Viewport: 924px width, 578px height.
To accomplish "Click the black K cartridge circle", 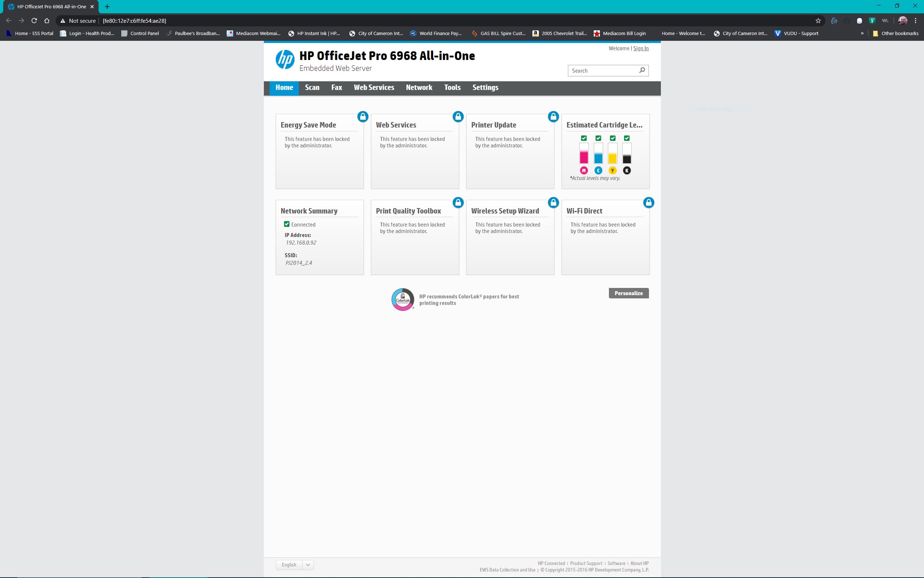I will coord(627,171).
